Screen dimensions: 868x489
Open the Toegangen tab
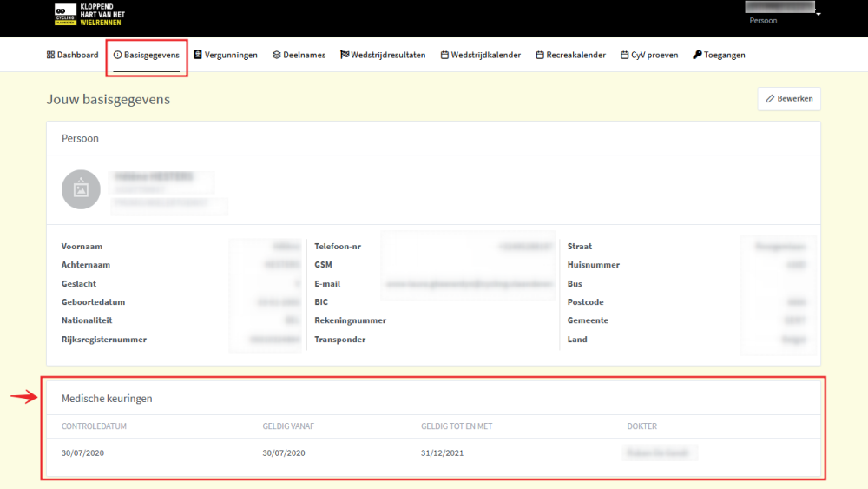click(x=719, y=55)
